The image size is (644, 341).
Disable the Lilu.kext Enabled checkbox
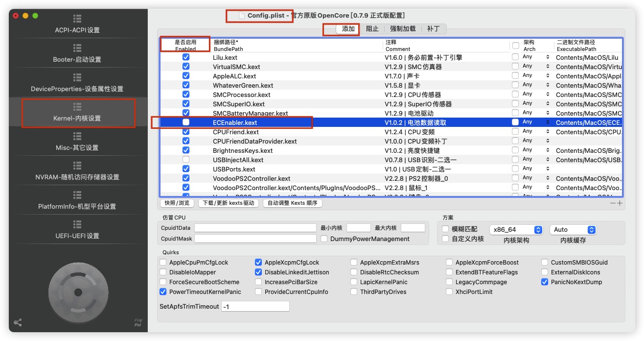(x=186, y=57)
